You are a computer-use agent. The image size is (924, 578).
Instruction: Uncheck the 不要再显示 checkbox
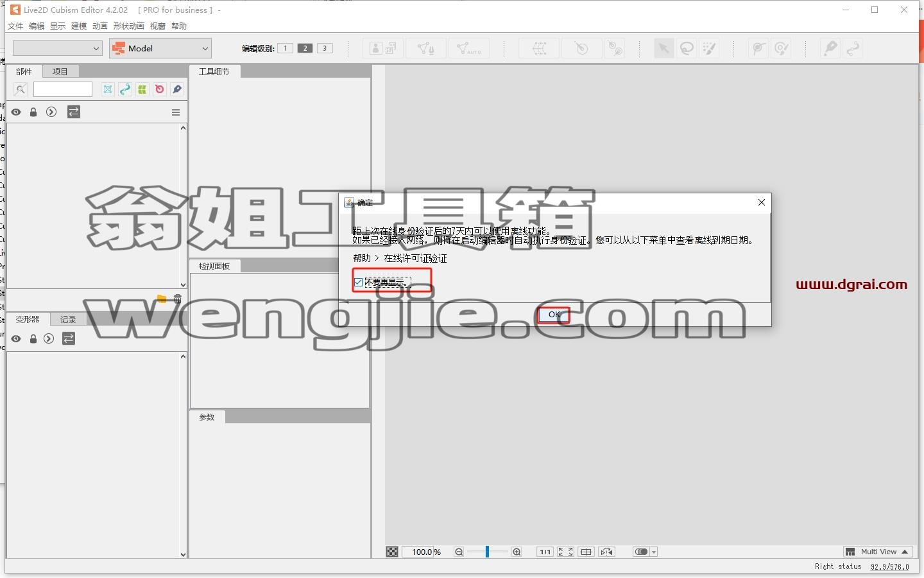click(358, 282)
